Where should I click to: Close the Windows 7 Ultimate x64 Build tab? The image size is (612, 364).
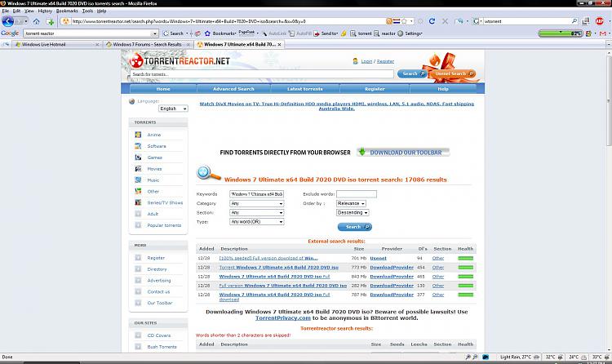click(279, 45)
